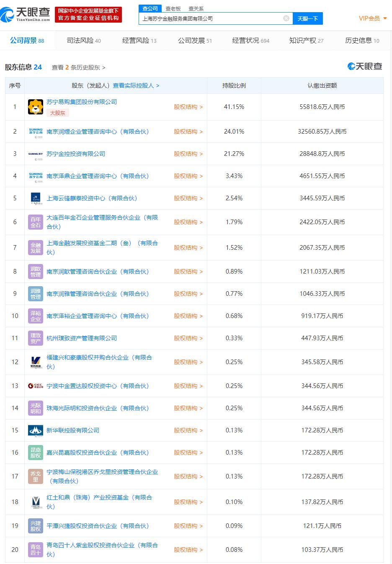Expand 股权结构 for 平潭兴捷股权投资
Image resolution: width=392 pixels, height=564 pixels.
pos(188,526)
